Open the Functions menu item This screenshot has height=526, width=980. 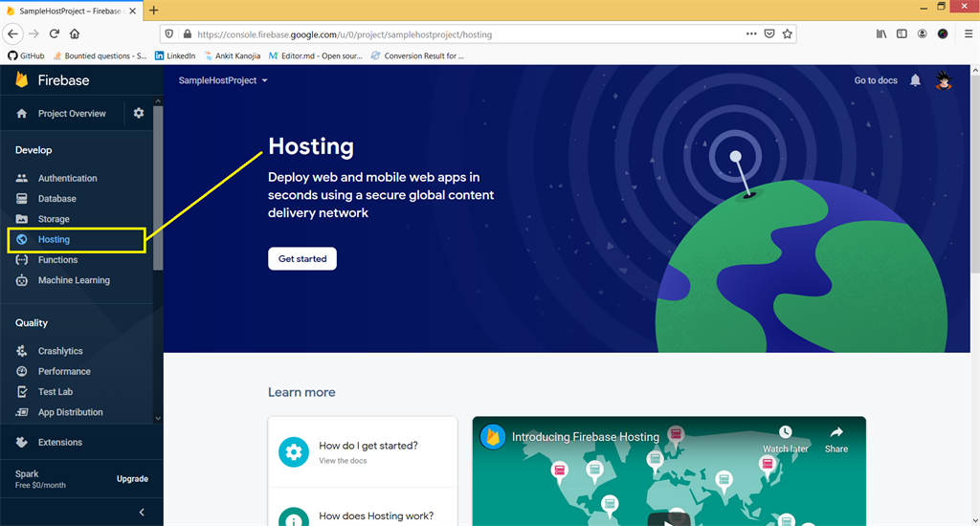(x=57, y=260)
